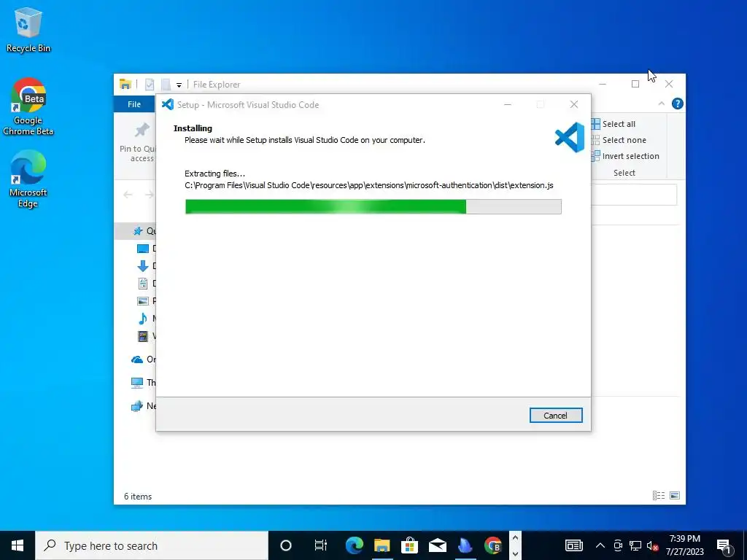
Task: Open Microsoft Edge from taskbar
Action: (354, 545)
